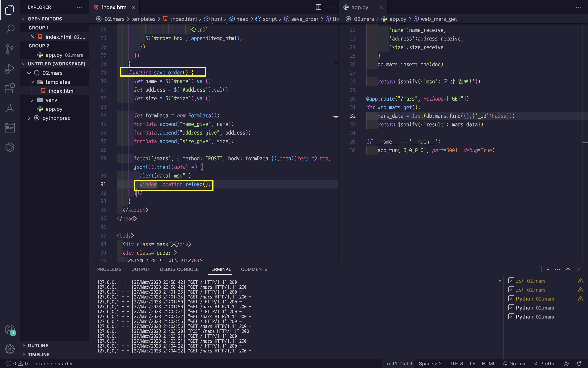
Task: Close the app.py editor tab
Action: click(381, 7)
